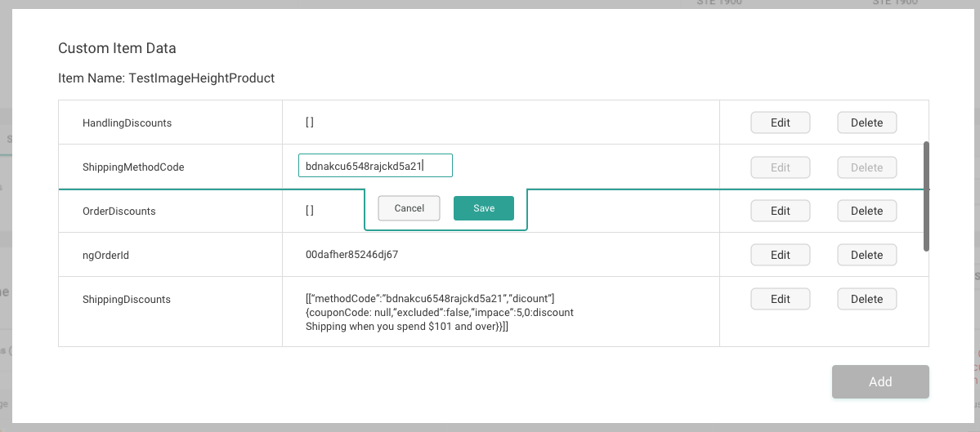Click the value 00dafher85246dj67
The image size is (980, 432).
[352, 255]
